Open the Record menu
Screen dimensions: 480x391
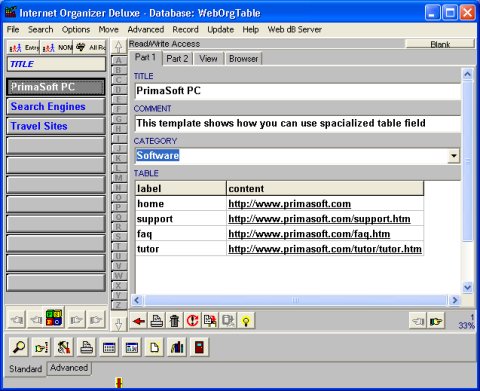pyautogui.click(x=185, y=29)
